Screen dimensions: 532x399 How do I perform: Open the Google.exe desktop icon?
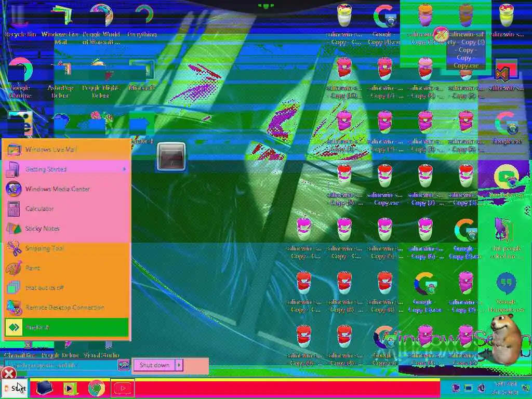pos(507,128)
